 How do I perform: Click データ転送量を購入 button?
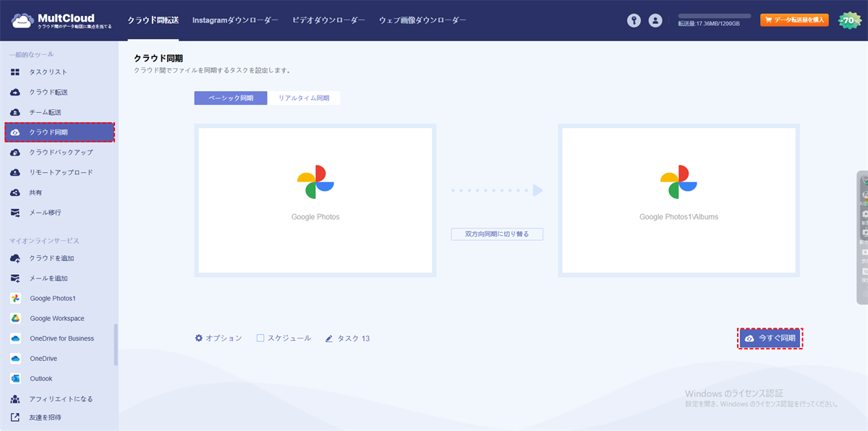coord(794,20)
